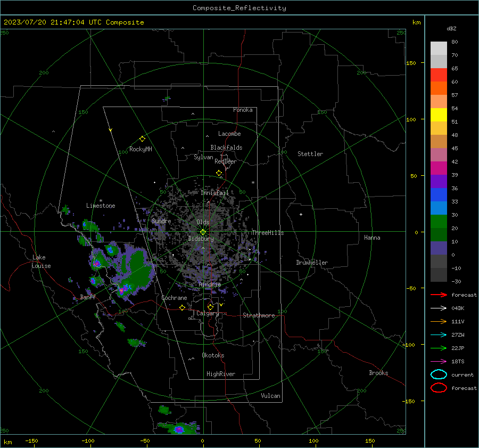Click the bright yellow swatch on dBZ scale
Viewport: 479px width, 448px height.
point(439,115)
